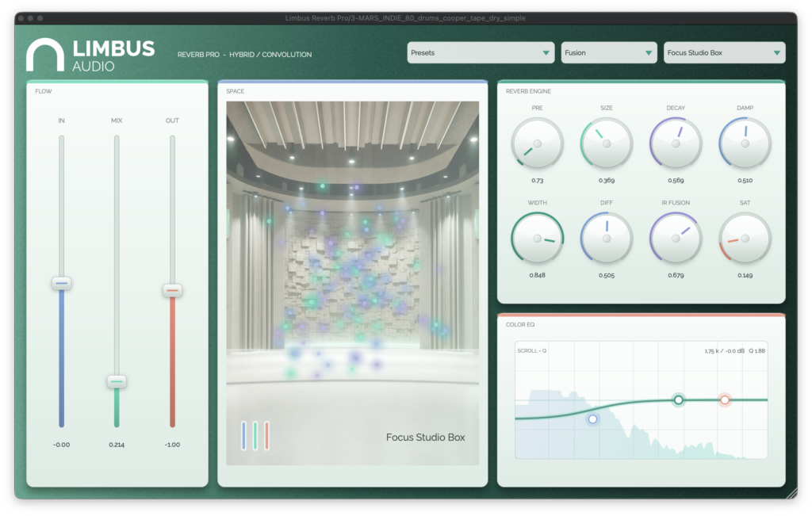Image resolution: width=812 pixels, height=516 pixels.
Task: Click the SIZE value 0.369
Action: (x=607, y=181)
